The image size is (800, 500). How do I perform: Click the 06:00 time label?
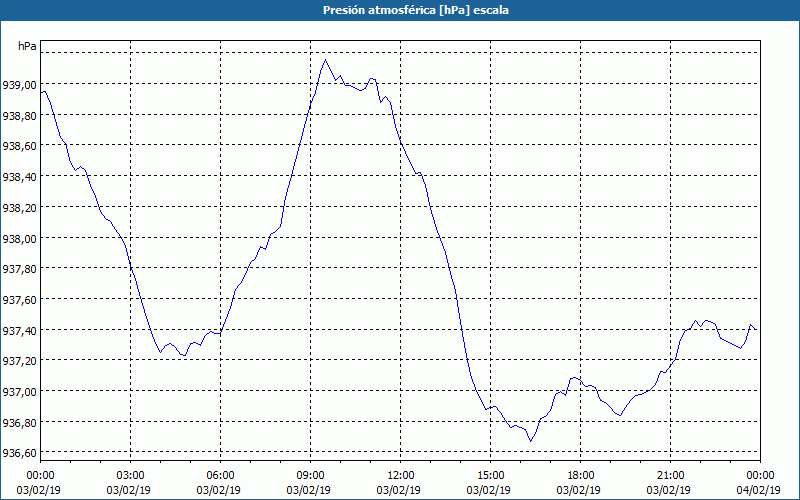[220, 476]
